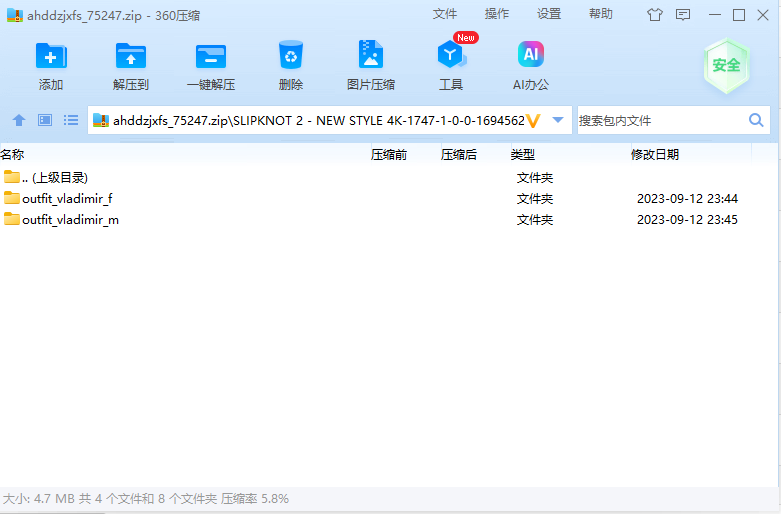Image resolution: width=781 pixels, height=514 pixels.
Task: Minimize the 360压缩 window
Action: click(715, 15)
